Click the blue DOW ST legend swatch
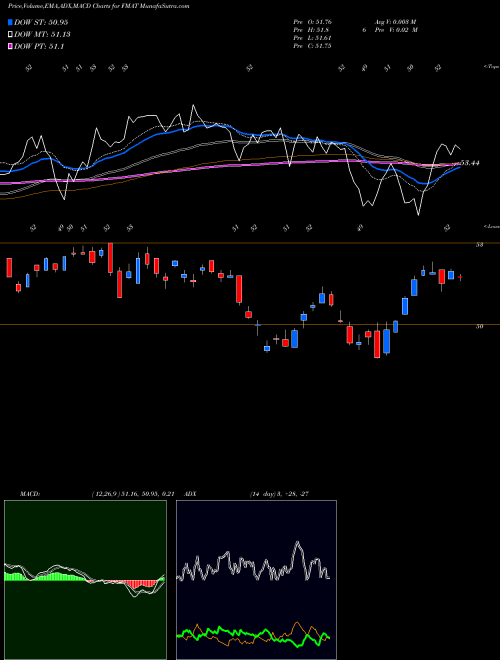This screenshot has width=500, height=660. [10, 22]
